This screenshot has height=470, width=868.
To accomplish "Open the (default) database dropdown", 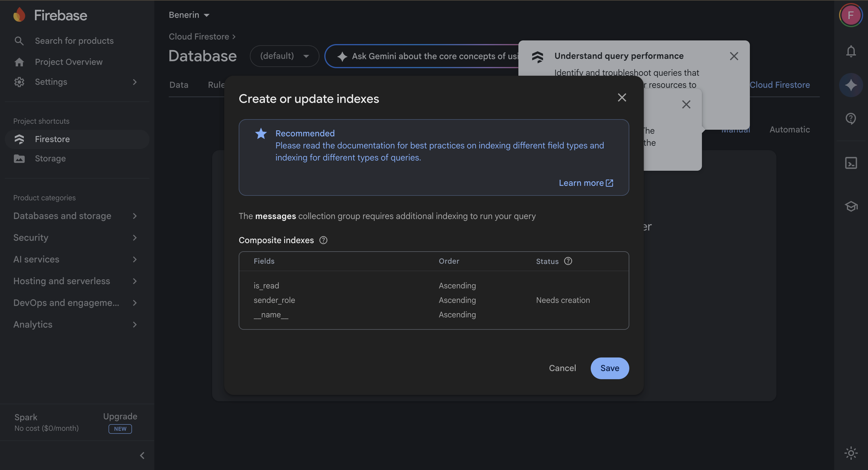I will (285, 56).
